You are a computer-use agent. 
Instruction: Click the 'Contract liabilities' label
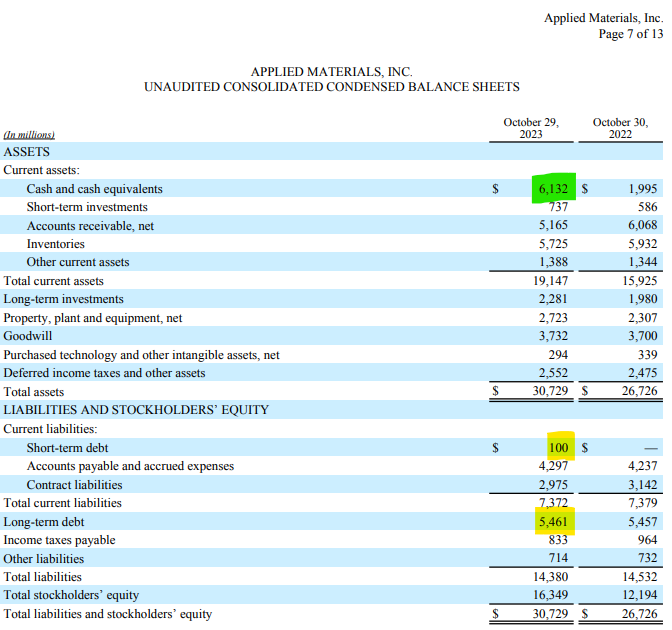click(75, 485)
